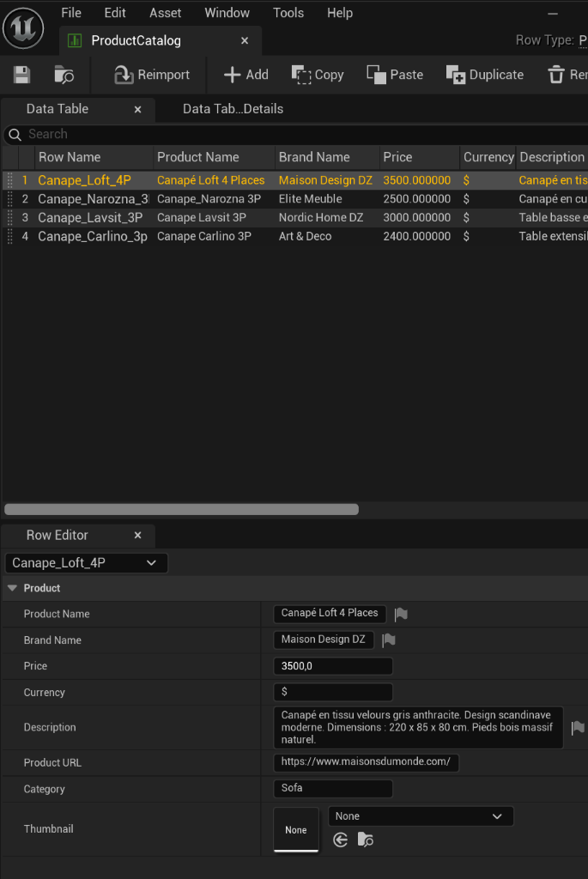The width and height of the screenshot is (588, 879).
Task: Open the Window menu
Action: [x=227, y=12]
